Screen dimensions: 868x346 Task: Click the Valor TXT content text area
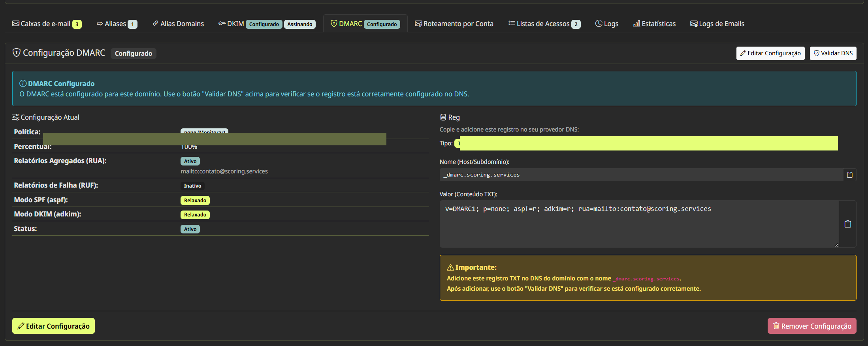pos(639,224)
